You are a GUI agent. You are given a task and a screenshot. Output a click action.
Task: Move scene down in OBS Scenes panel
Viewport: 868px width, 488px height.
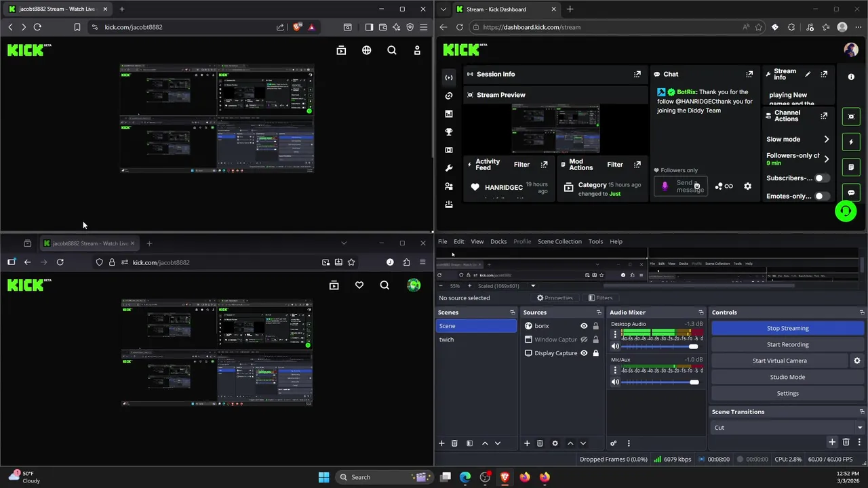[x=498, y=443]
